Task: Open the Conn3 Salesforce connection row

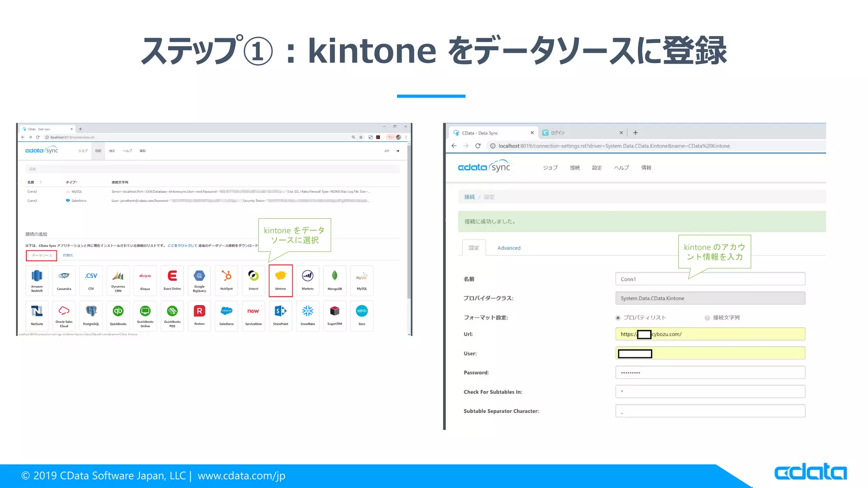Action: pyautogui.click(x=212, y=201)
